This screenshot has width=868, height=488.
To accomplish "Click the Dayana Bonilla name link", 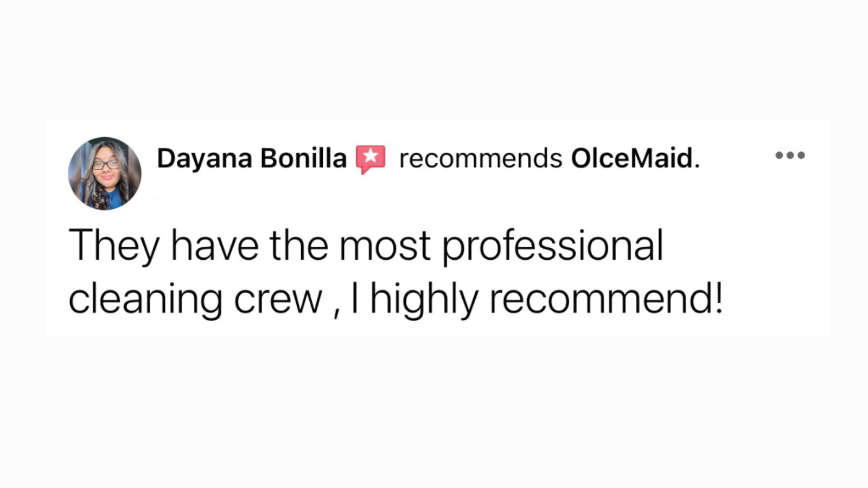I will coord(251,159).
